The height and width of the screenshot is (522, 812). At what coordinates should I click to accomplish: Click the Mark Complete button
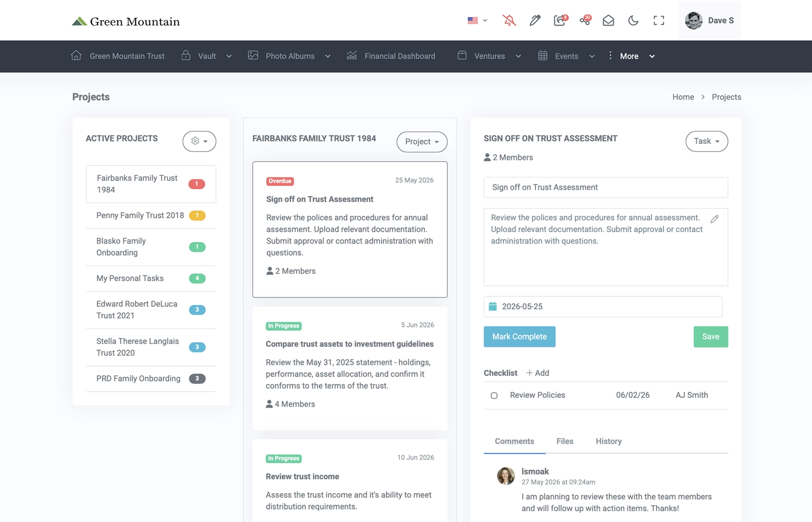click(520, 336)
